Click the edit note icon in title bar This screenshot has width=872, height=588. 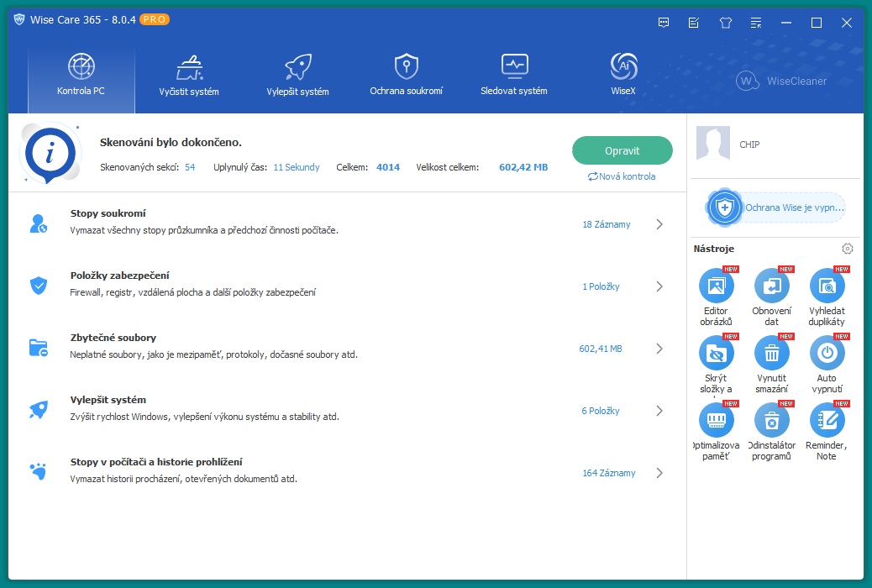pyautogui.click(x=694, y=23)
